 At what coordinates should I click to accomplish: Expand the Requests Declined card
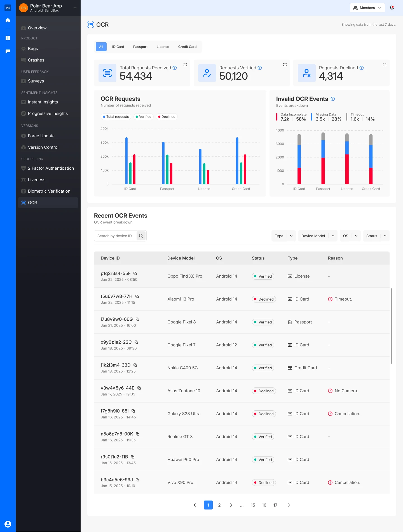click(x=385, y=65)
